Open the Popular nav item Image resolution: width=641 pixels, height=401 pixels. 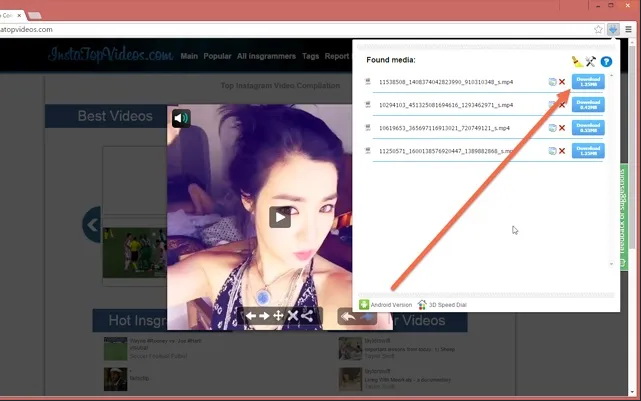click(x=217, y=56)
